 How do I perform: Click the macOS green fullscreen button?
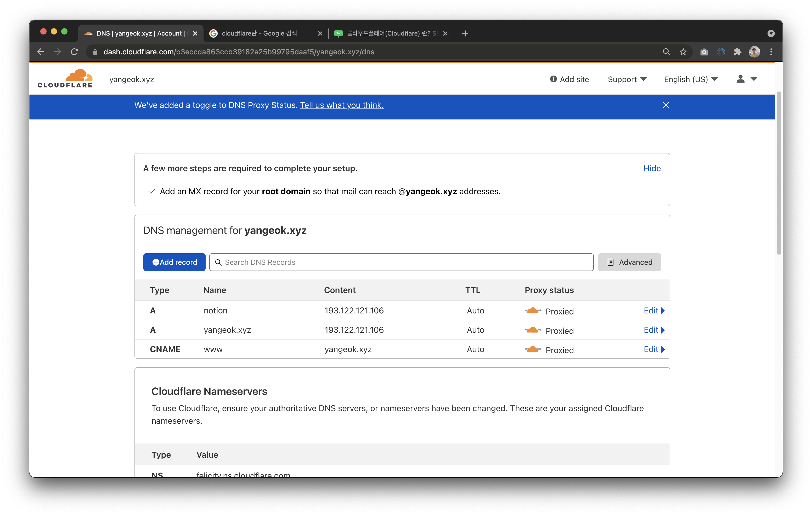[64, 31]
